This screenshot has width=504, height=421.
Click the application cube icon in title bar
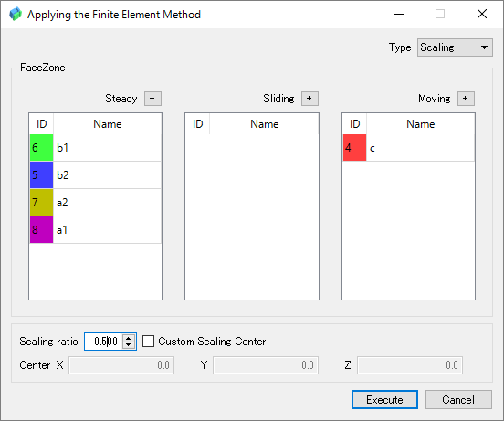(16, 14)
